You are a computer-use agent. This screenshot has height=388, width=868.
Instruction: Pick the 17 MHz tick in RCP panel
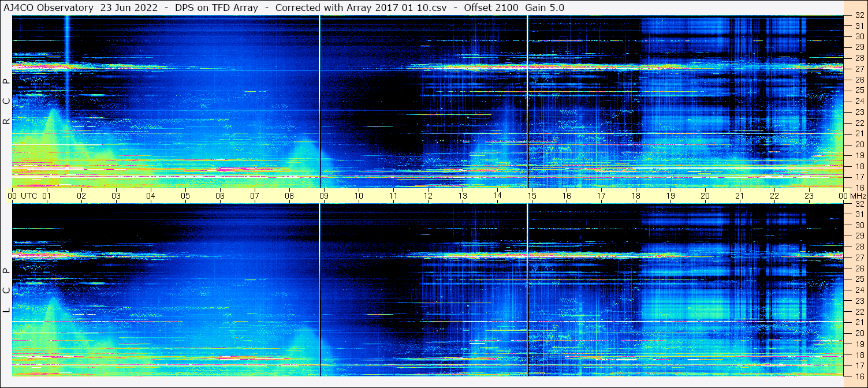[x=859, y=177]
